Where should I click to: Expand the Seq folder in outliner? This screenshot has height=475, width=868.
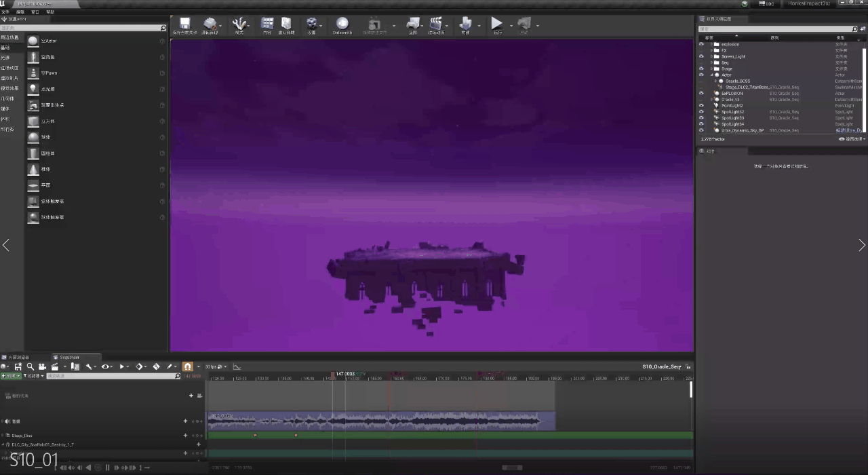pos(711,62)
